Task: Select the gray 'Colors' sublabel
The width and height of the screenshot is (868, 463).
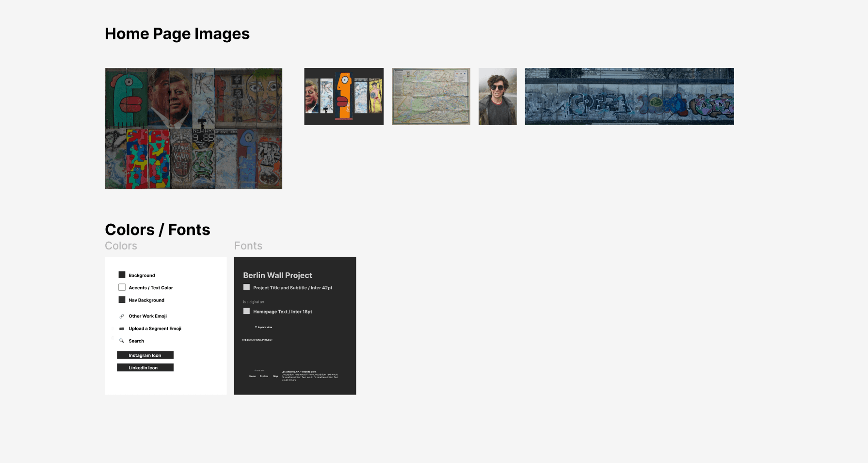Action: tap(121, 246)
